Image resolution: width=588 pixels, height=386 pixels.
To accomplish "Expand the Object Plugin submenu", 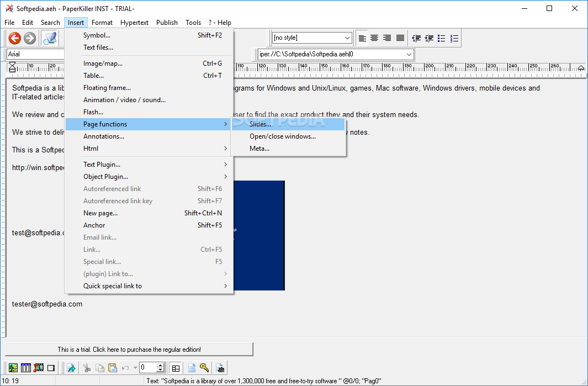I will point(149,177).
